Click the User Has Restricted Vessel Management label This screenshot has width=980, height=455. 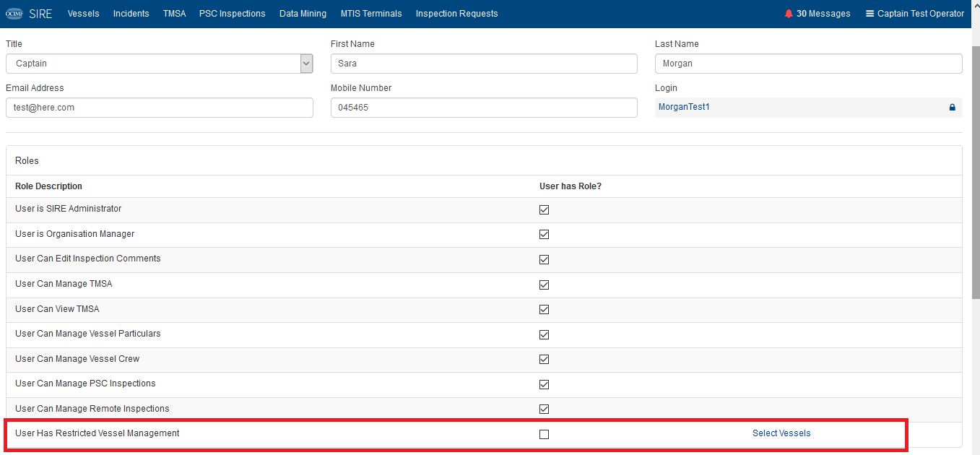(97, 433)
